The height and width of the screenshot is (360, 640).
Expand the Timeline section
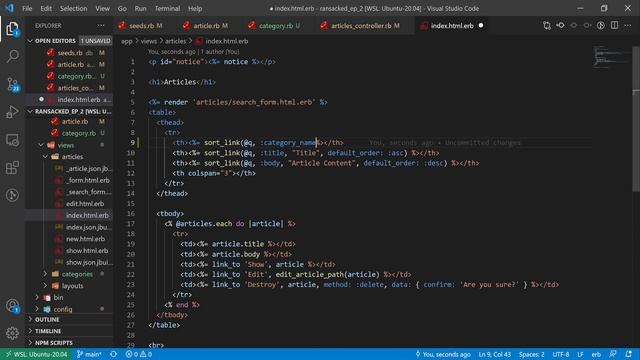[69, 331]
